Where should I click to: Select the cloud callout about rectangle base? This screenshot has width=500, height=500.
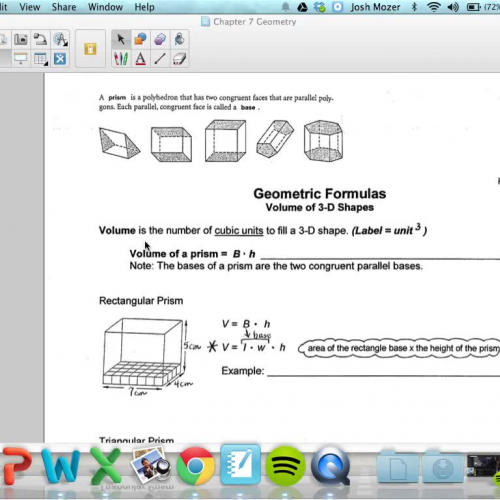point(399,348)
